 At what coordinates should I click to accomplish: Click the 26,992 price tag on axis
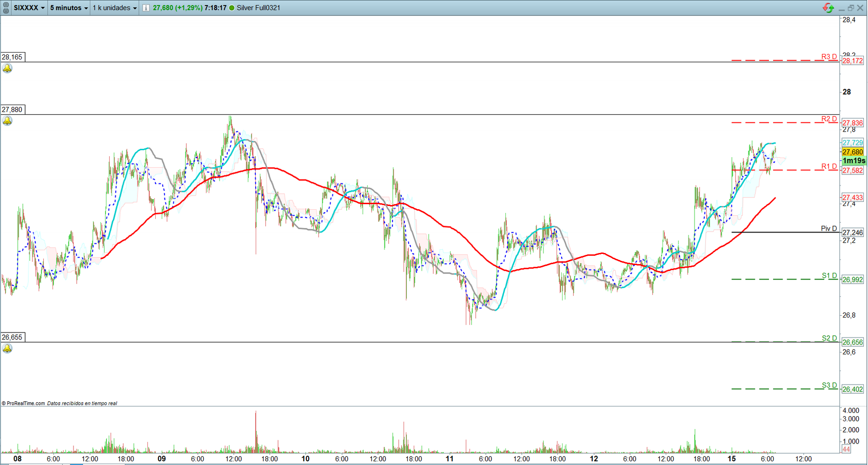[x=853, y=280]
